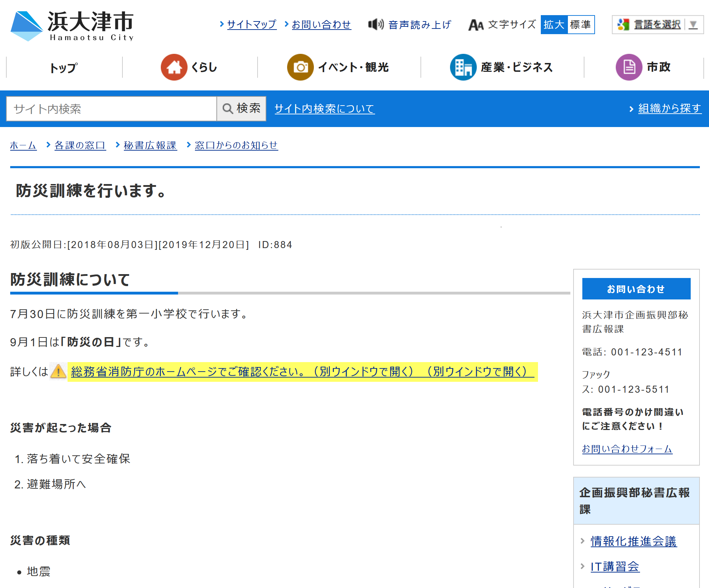Click the arrow before 情報化推進会議
Image resolution: width=709 pixels, height=588 pixels.
(x=582, y=541)
